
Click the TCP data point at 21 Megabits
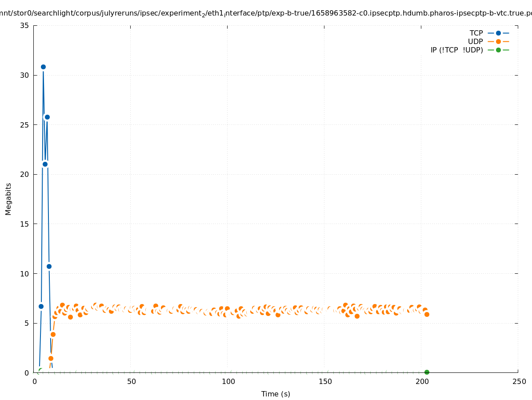point(45,164)
